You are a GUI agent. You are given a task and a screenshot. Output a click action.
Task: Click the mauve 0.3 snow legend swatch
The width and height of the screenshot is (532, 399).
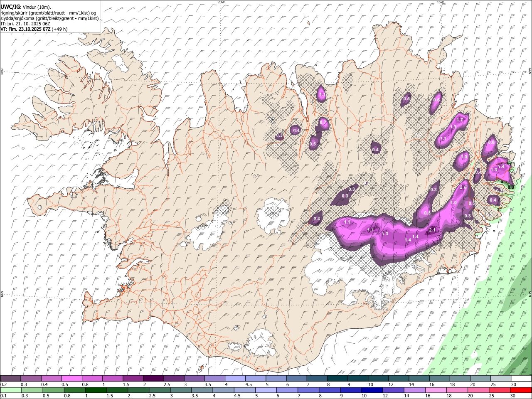click(31, 379)
